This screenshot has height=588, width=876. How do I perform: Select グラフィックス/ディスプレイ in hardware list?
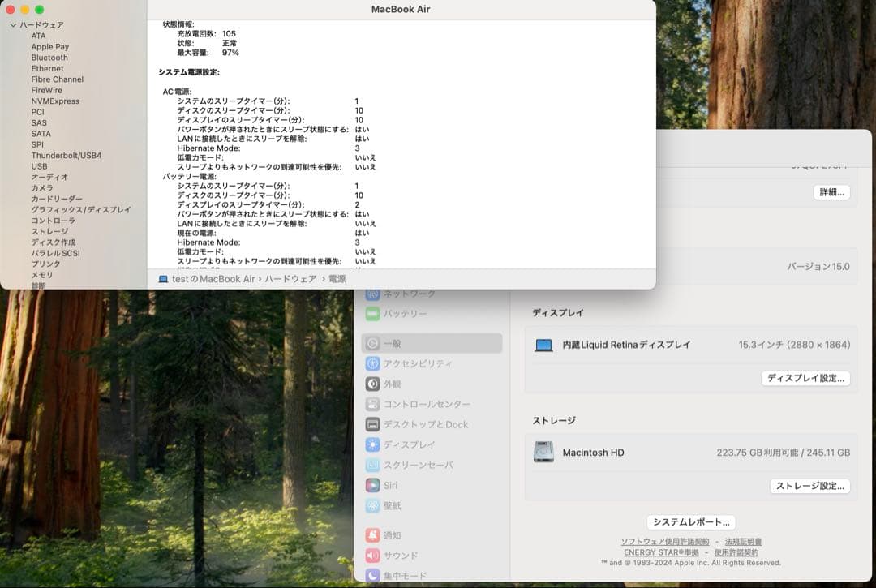coord(81,209)
